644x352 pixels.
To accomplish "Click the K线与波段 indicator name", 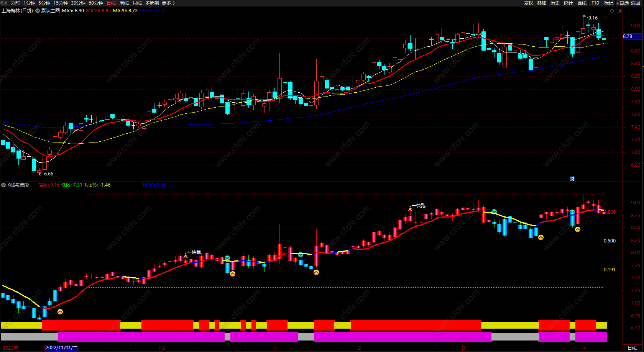I will [18, 185].
